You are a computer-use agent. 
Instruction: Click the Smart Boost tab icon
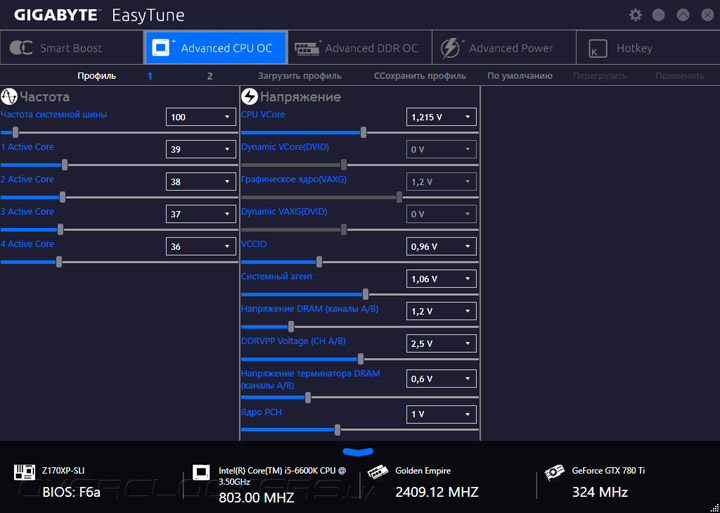point(21,48)
